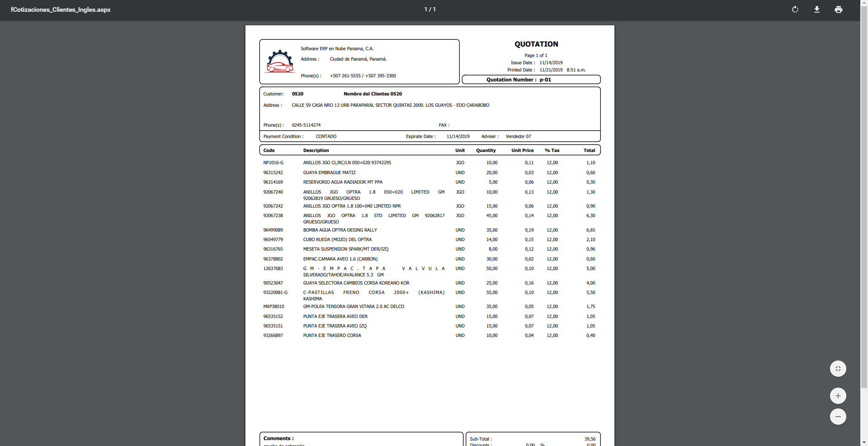
Task: Click description MESETA SUSPENSION SPARK/MT DER/IZQ
Action: 346,249
